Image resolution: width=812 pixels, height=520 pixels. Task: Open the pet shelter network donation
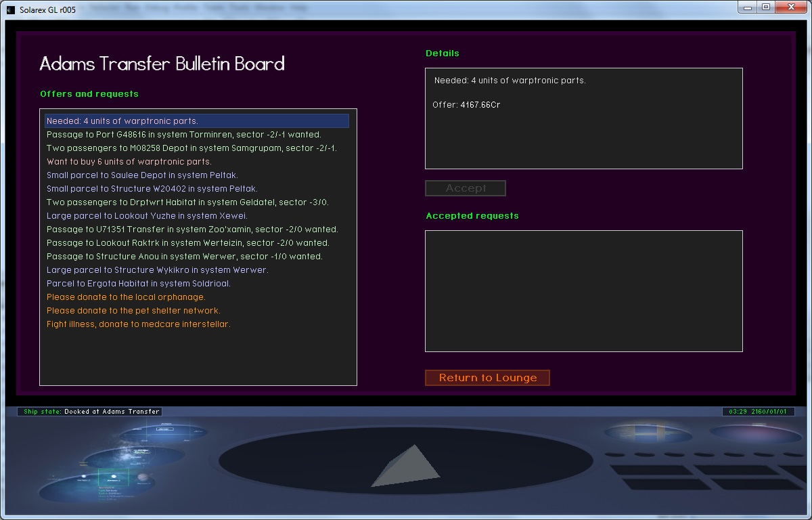pos(133,311)
